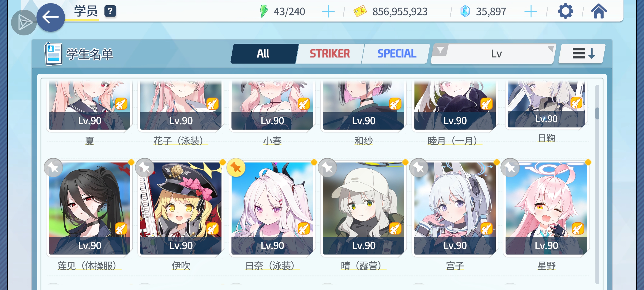The width and height of the screenshot is (644, 290).
Task: Add blue gems with the plus icon
Action: tap(531, 12)
